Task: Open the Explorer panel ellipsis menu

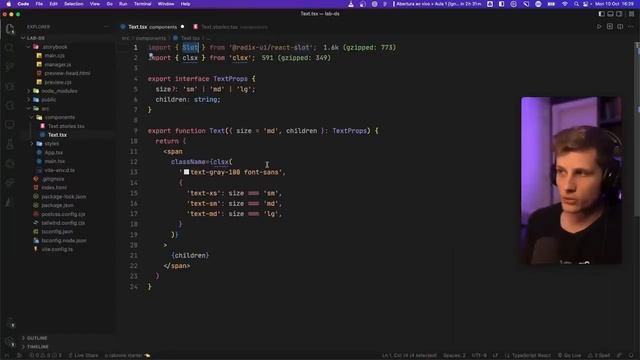Action: click(x=107, y=27)
